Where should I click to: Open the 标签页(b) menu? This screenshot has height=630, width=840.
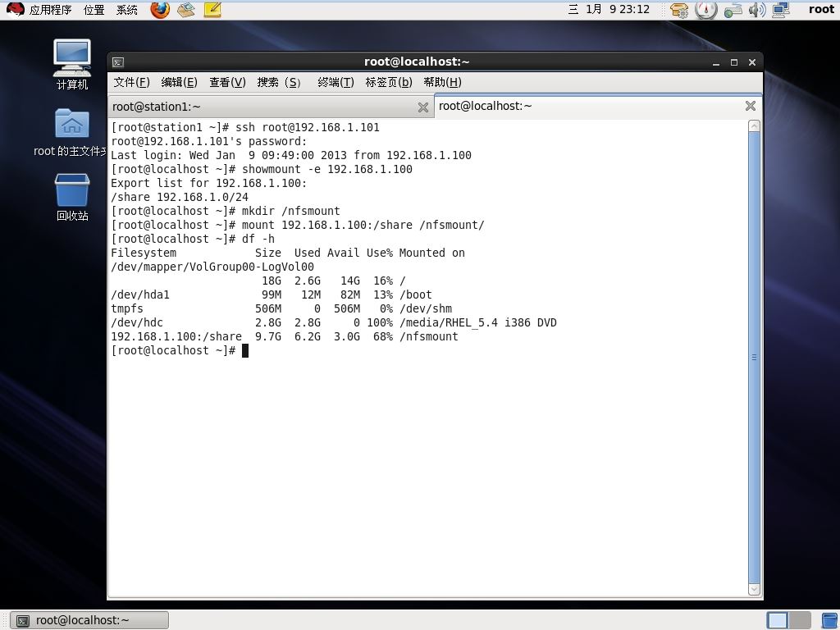388,82
